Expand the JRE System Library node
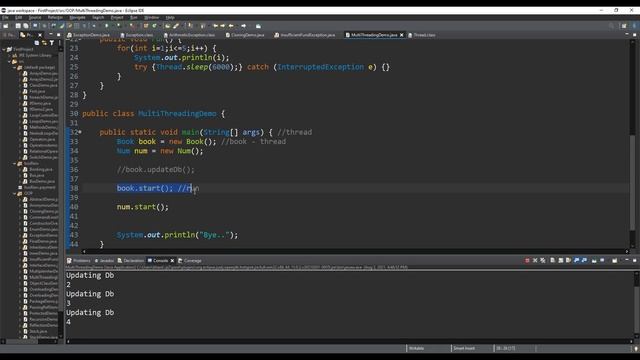 coord(9,55)
